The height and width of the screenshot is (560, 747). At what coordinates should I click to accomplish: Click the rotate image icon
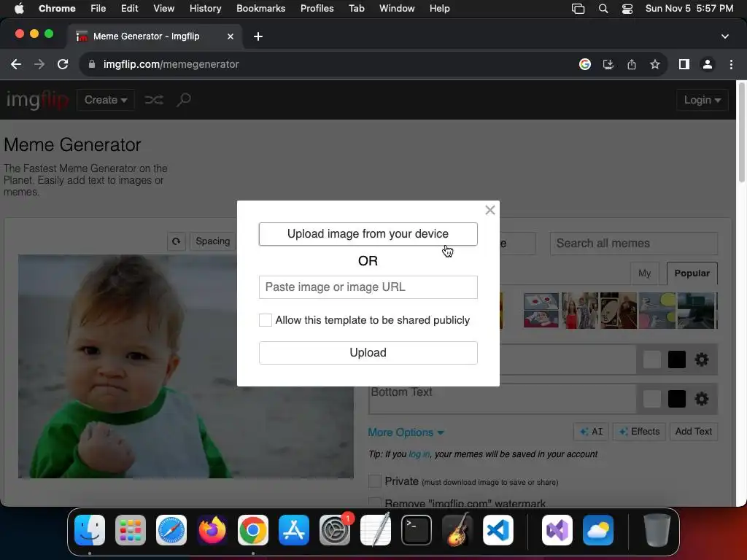coord(176,241)
